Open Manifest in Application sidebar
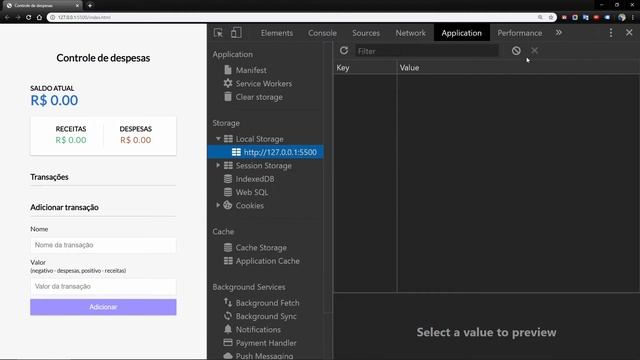Viewport: 640px width, 360px height. tap(251, 70)
